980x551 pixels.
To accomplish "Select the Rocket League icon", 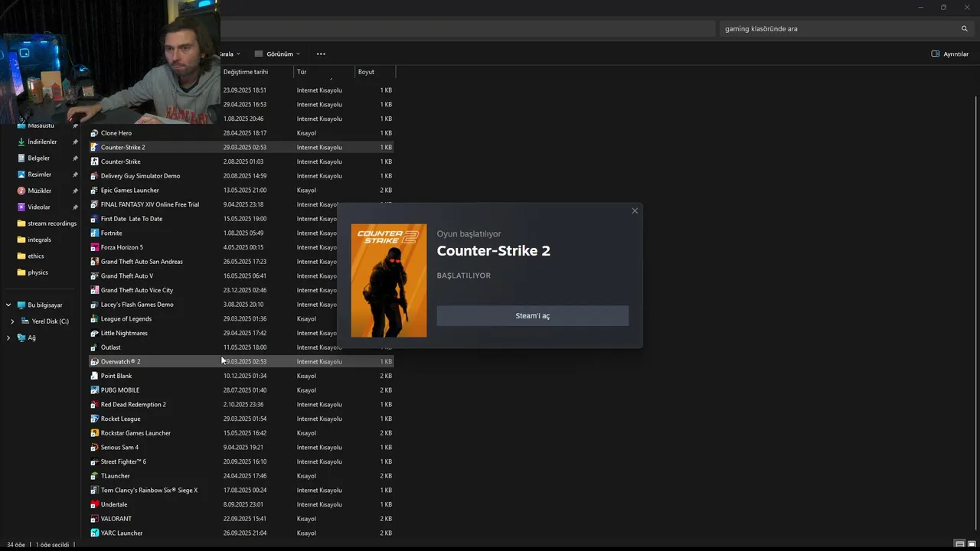I will click(x=94, y=419).
